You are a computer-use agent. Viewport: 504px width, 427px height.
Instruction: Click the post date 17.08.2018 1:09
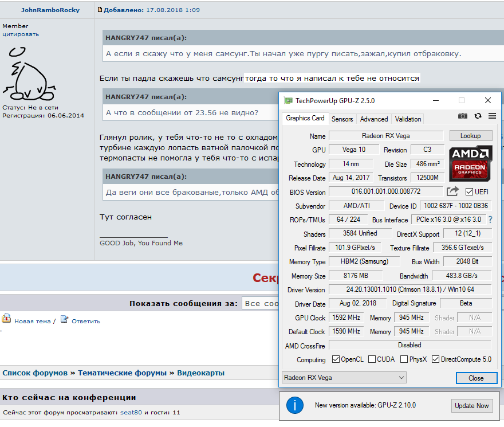click(173, 10)
